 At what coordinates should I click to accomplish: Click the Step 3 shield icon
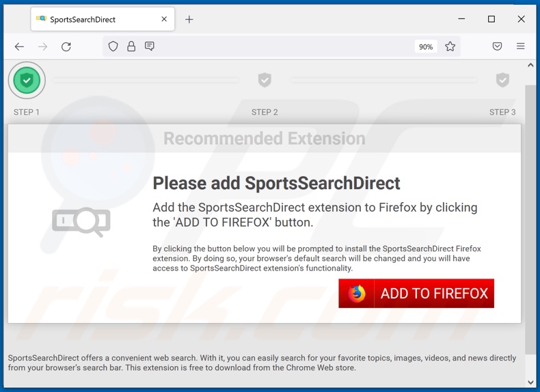click(502, 80)
